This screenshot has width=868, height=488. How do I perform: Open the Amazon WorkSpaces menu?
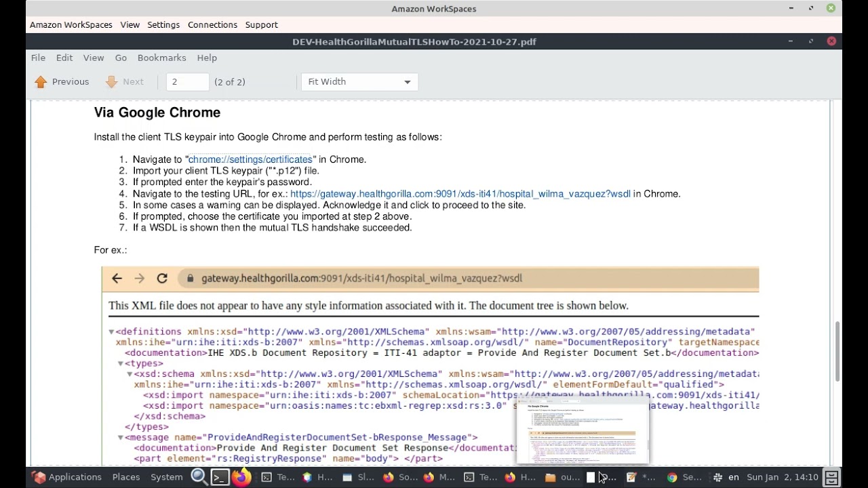coord(71,25)
